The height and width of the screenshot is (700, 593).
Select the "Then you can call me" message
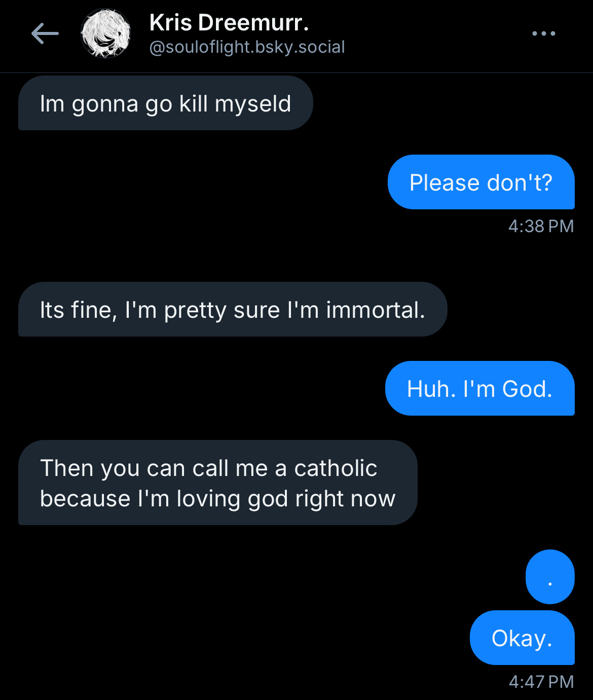click(217, 483)
